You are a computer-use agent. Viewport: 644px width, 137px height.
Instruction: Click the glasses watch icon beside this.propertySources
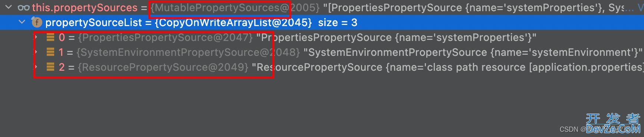click(24, 7)
